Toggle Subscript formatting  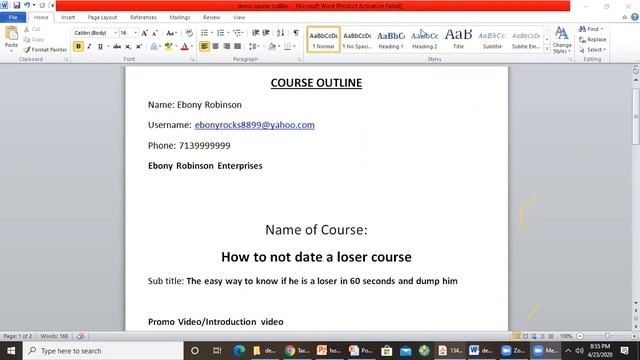click(x=128, y=47)
